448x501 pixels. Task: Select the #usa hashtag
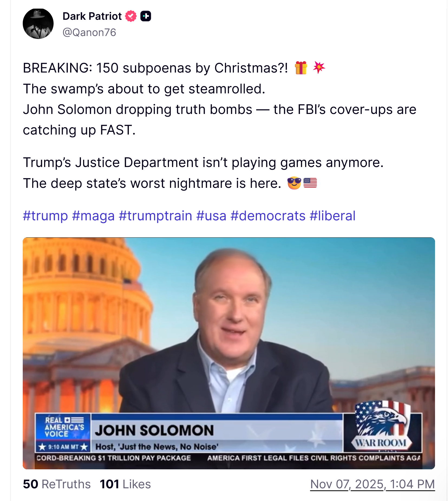(x=211, y=216)
